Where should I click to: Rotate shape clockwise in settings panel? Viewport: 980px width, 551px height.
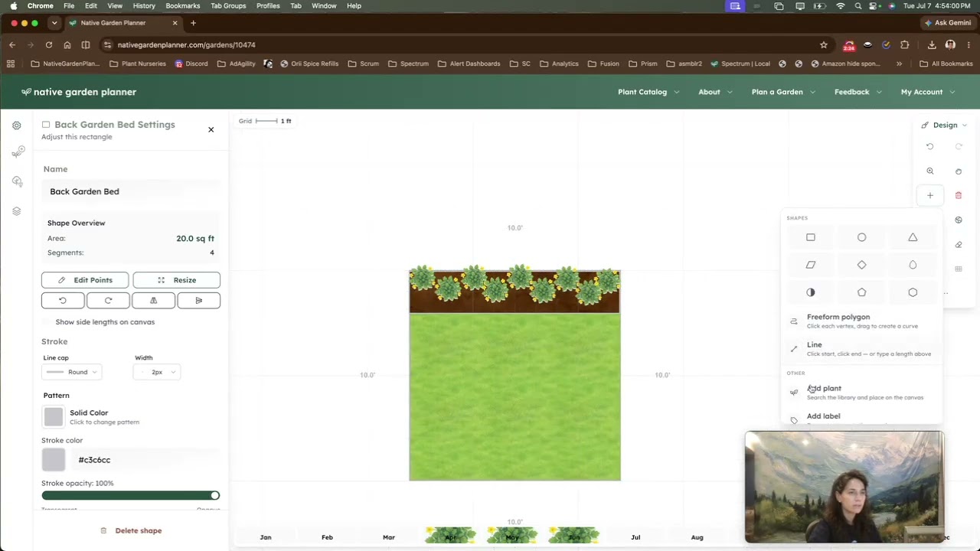click(108, 301)
